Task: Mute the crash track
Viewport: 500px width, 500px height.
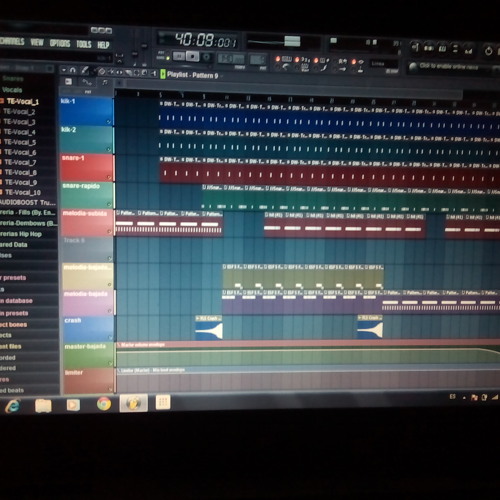Action: (x=110, y=337)
